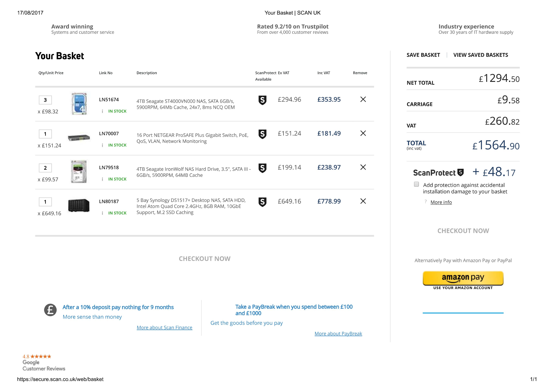This screenshot has height=392, width=554.
Task: Click link number LN70007
Action: point(109,134)
